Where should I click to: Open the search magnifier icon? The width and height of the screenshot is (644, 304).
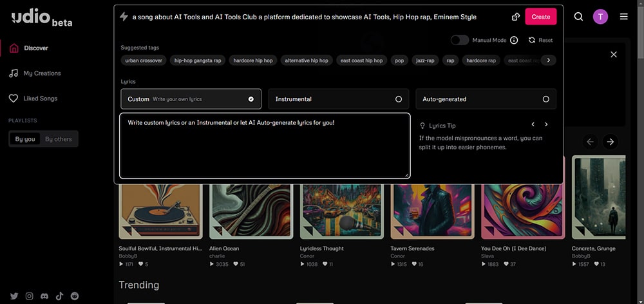tap(578, 17)
